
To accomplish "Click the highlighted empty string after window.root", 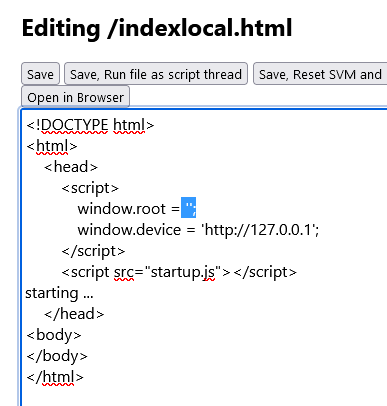I will pos(188,208).
